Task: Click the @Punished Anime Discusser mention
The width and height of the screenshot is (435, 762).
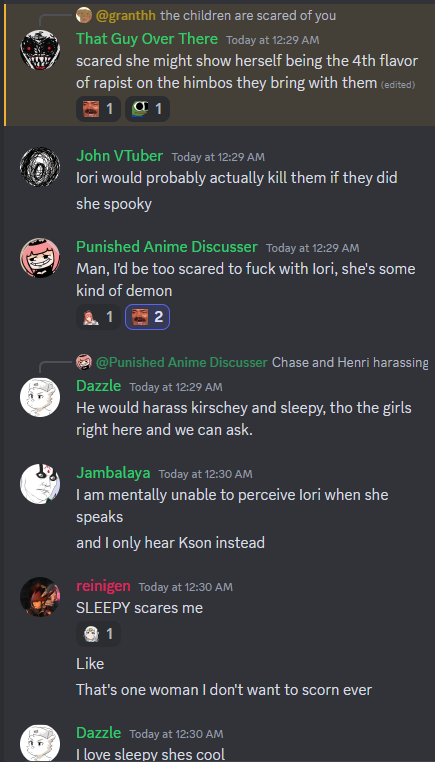Action: pyautogui.click(x=182, y=362)
